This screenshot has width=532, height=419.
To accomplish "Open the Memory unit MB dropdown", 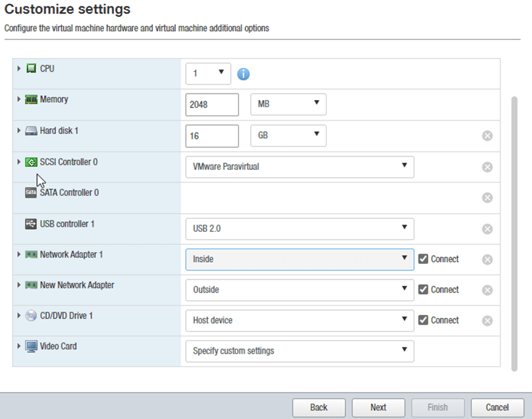I will (x=288, y=104).
